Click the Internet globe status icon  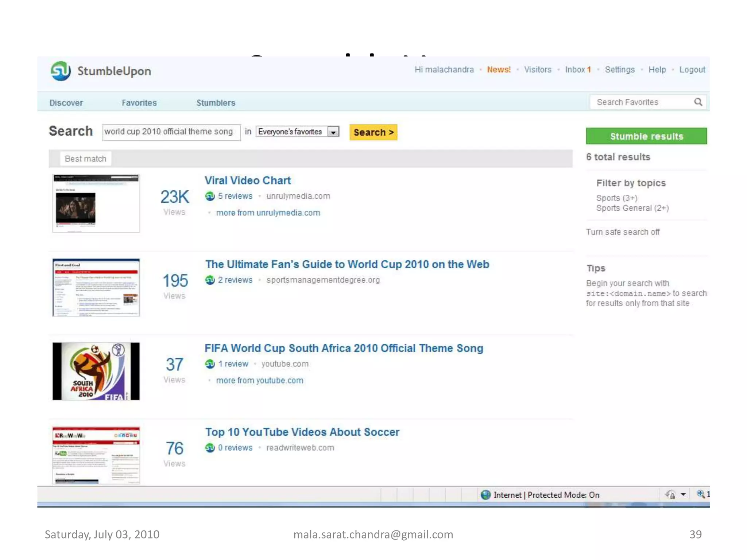point(485,495)
